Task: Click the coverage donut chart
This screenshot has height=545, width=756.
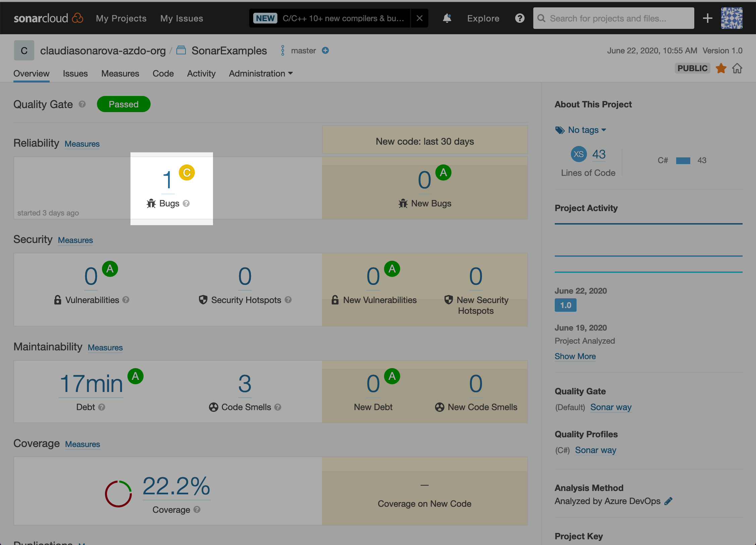Action: coord(118,494)
